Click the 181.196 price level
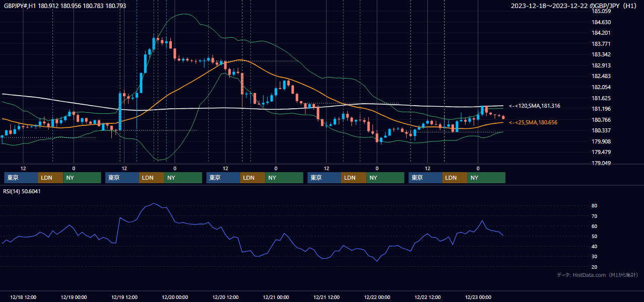644x302 pixels. point(601,109)
